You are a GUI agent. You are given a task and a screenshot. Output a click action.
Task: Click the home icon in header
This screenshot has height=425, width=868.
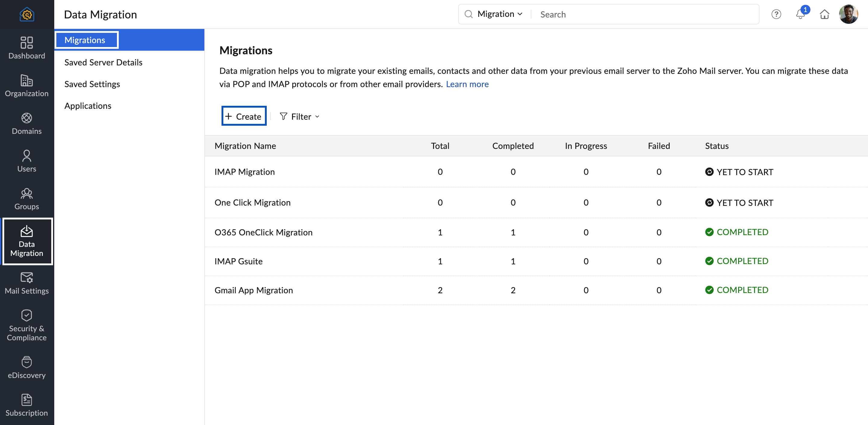824,14
